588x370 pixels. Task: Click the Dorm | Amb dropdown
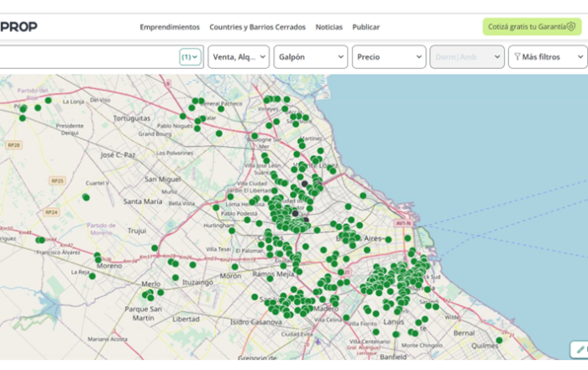pyautogui.click(x=466, y=57)
